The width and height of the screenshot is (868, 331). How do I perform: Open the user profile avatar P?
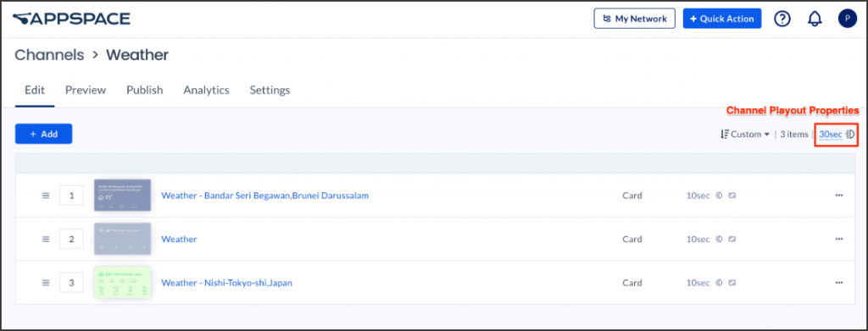click(x=847, y=19)
